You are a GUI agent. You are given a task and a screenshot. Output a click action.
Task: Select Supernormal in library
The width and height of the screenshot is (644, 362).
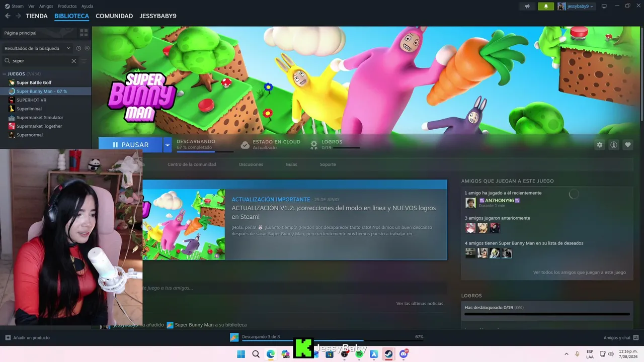(30, 135)
